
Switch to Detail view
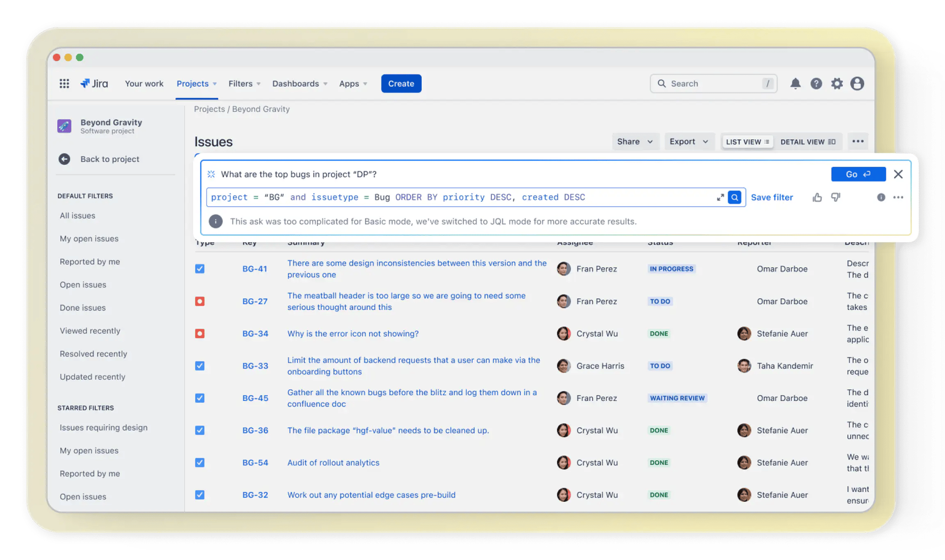tap(808, 142)
